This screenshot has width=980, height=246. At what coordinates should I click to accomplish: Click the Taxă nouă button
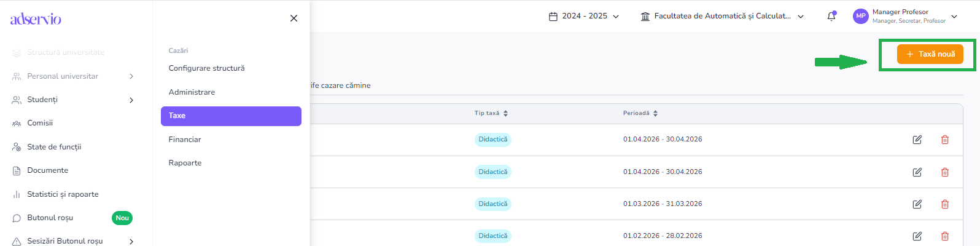[930, 54]
